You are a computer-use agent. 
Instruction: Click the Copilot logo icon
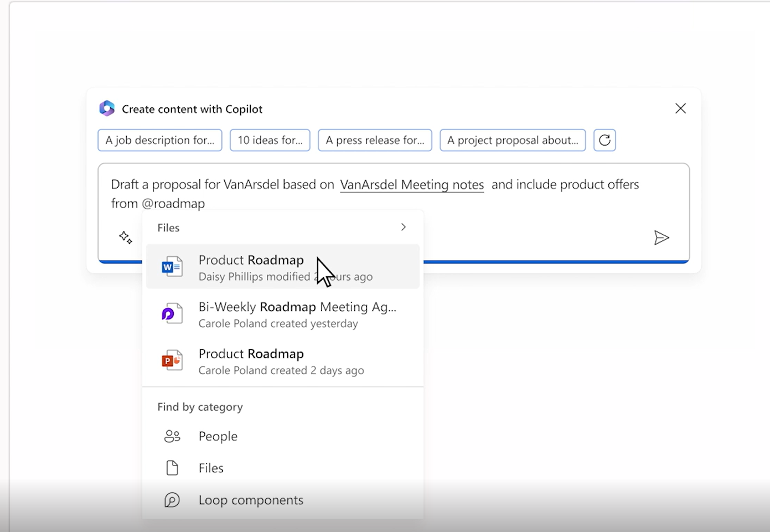pyautogui.click(x=107, y=109)
